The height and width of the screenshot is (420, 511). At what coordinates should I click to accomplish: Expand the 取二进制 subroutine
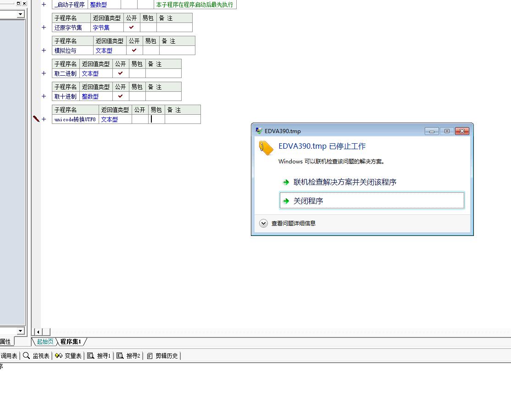(44, 73)
